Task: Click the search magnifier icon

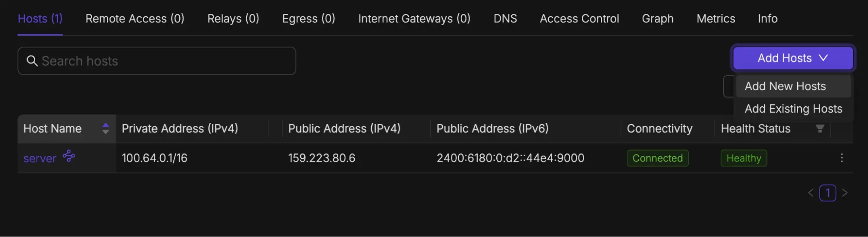Action: (x=32, y=61)
